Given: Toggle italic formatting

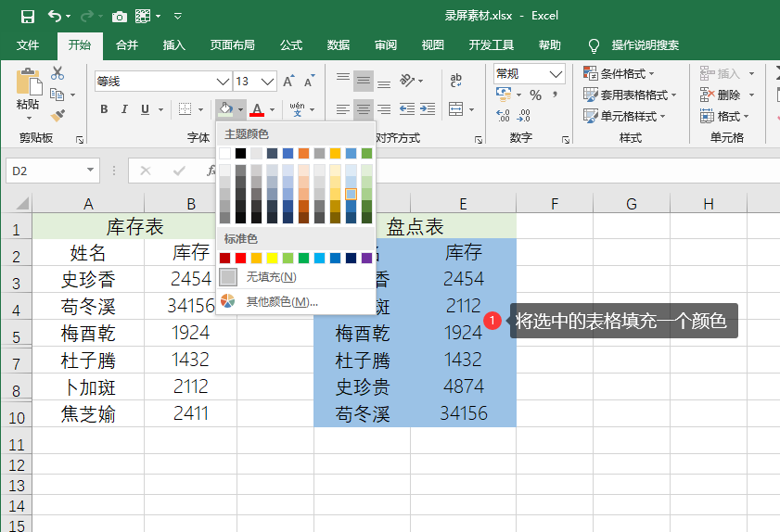Looking at the screenshot, I should pyautogui.click(x=124, y=108).
